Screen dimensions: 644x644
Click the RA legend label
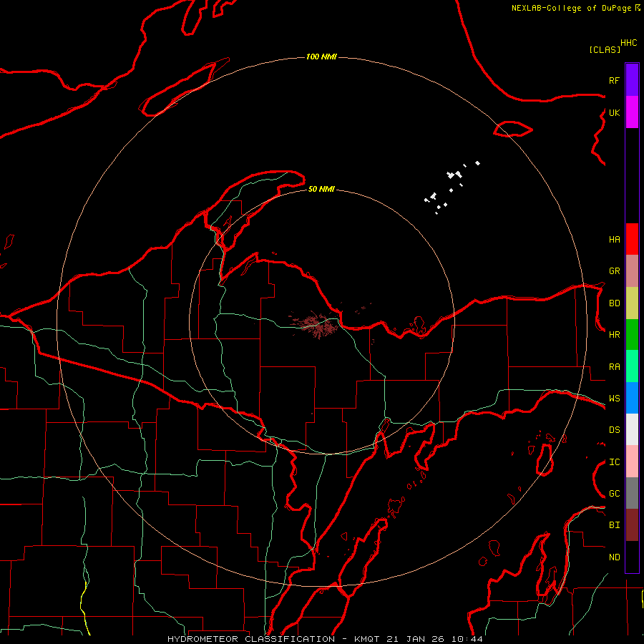(614, 367)
